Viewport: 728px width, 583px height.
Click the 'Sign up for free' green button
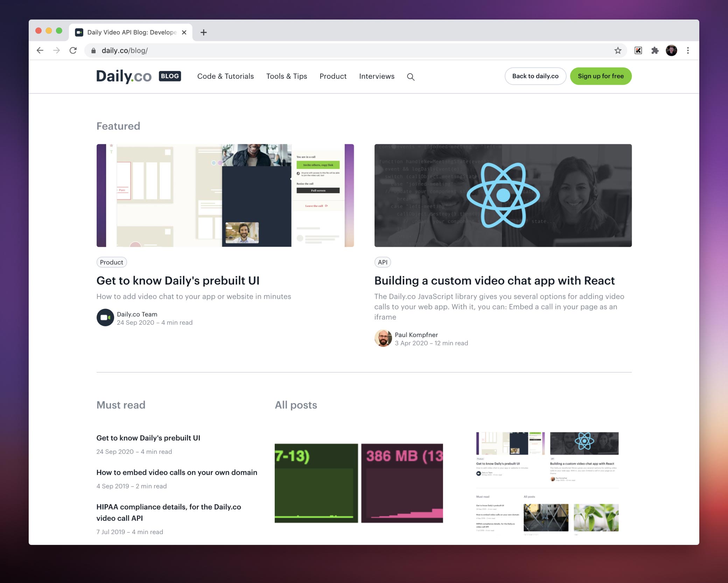coord(600,76)
